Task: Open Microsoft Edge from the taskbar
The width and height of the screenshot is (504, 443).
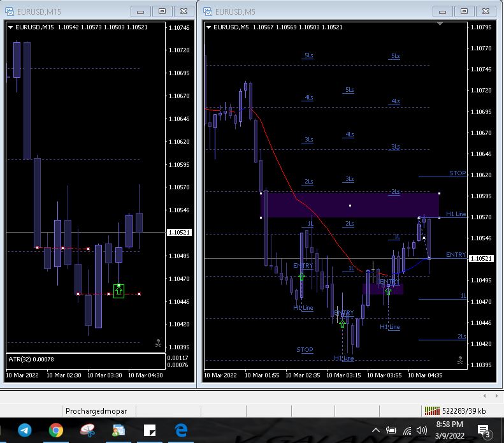Action: pyautogui.click(x=181, y=430)
